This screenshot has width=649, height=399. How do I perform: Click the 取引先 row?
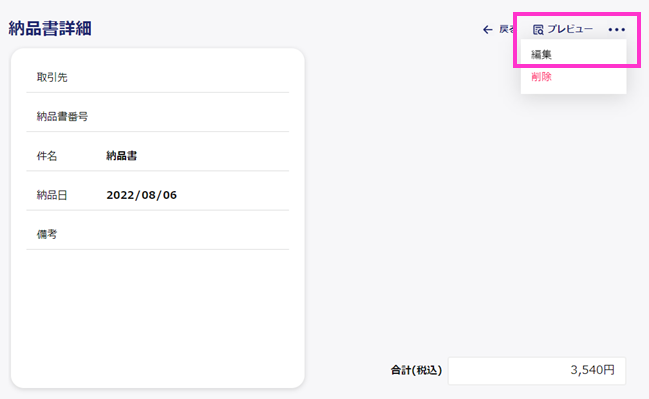click(x=158, y=77)
